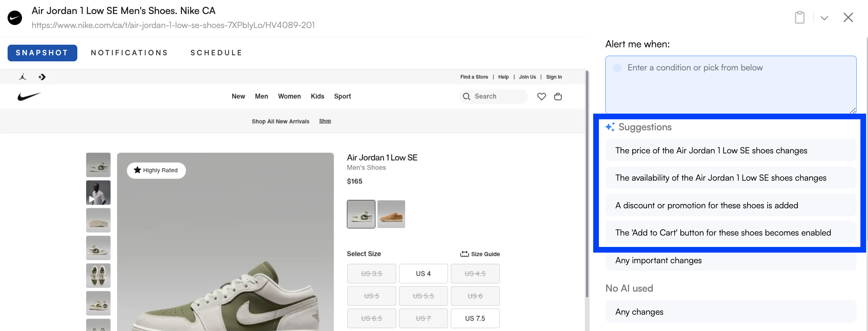Image resolution: width=868 pixels, height=331 pixels.
Task: Choose the tan brown shoe colorway
Action: [x=391, y=214]
